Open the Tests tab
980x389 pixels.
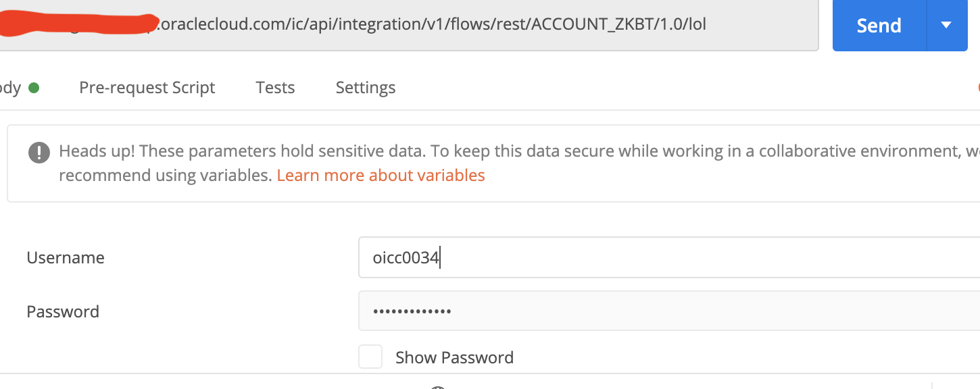click(275, 88)
